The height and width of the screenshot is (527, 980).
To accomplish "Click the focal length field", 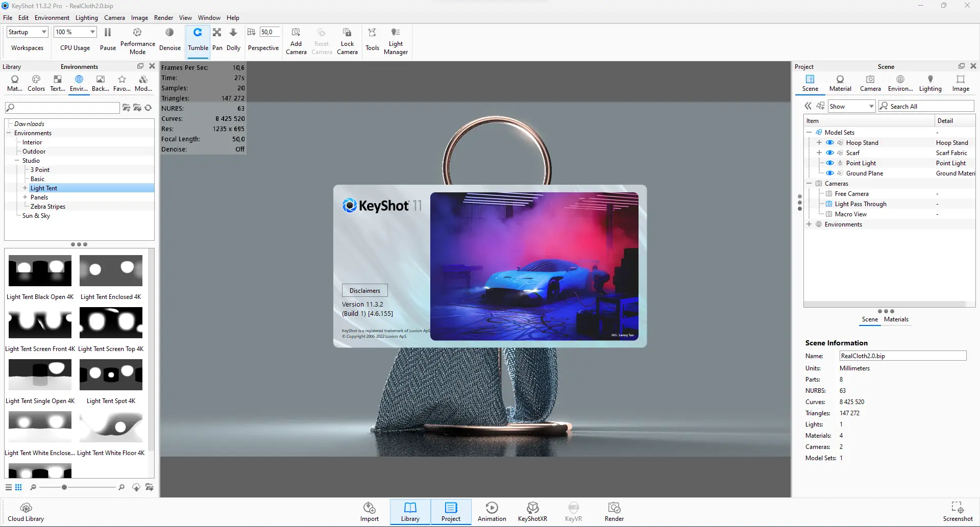I will (x=269, y=32).
